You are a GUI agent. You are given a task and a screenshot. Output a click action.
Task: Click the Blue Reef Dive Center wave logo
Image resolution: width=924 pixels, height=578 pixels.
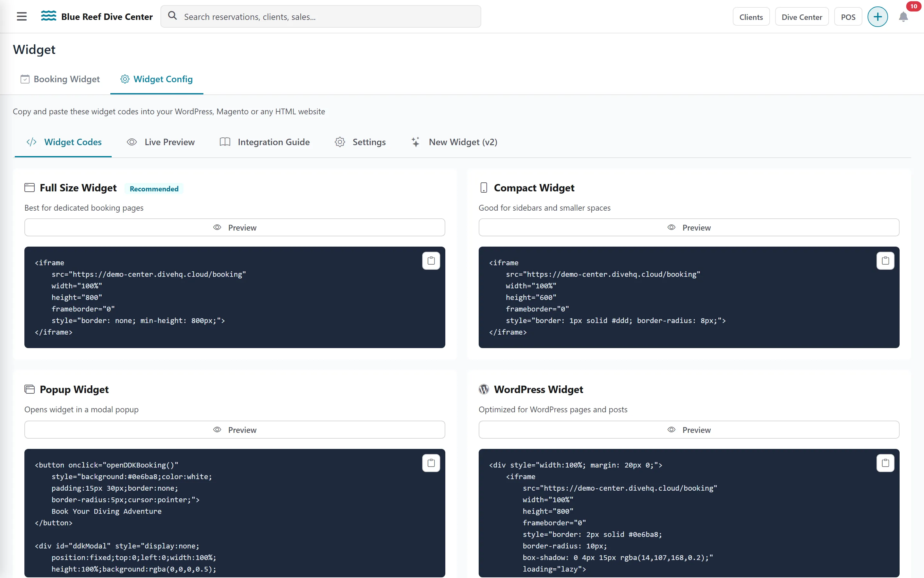(48, 16)
